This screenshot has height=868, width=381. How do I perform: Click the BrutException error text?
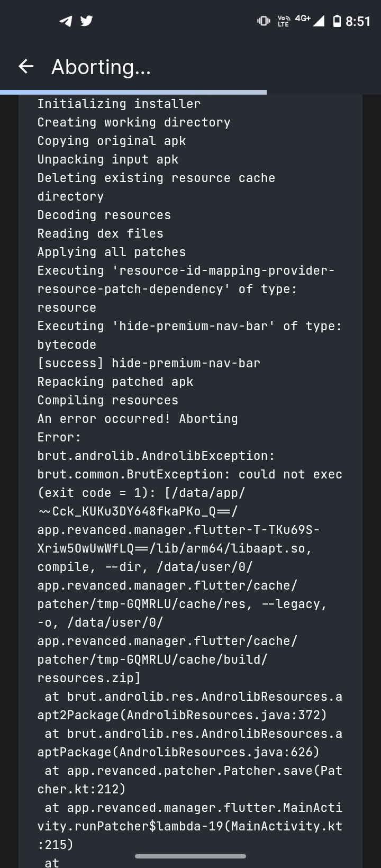(x=189, y=474)
